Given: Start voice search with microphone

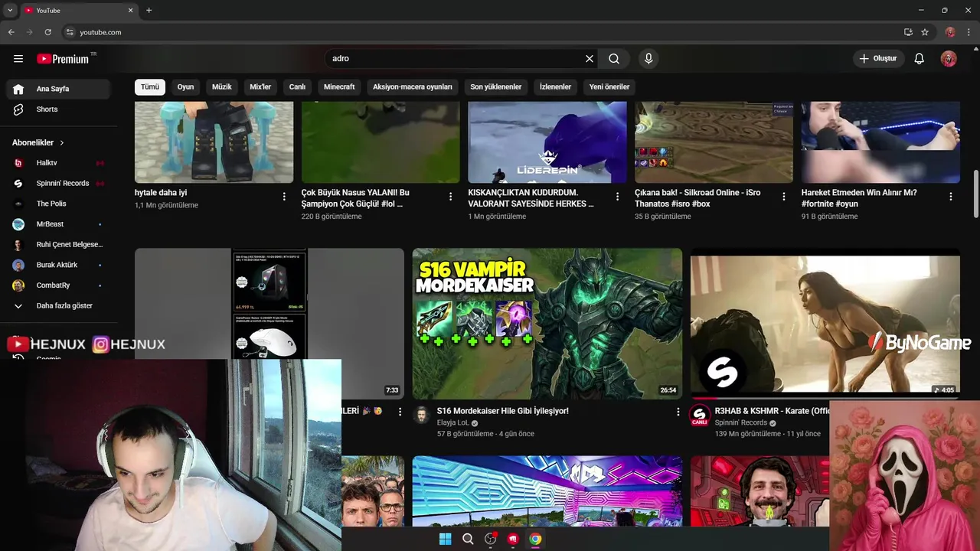Looking at the screenshot, I should pyautogui.click(x=648, y=59).
